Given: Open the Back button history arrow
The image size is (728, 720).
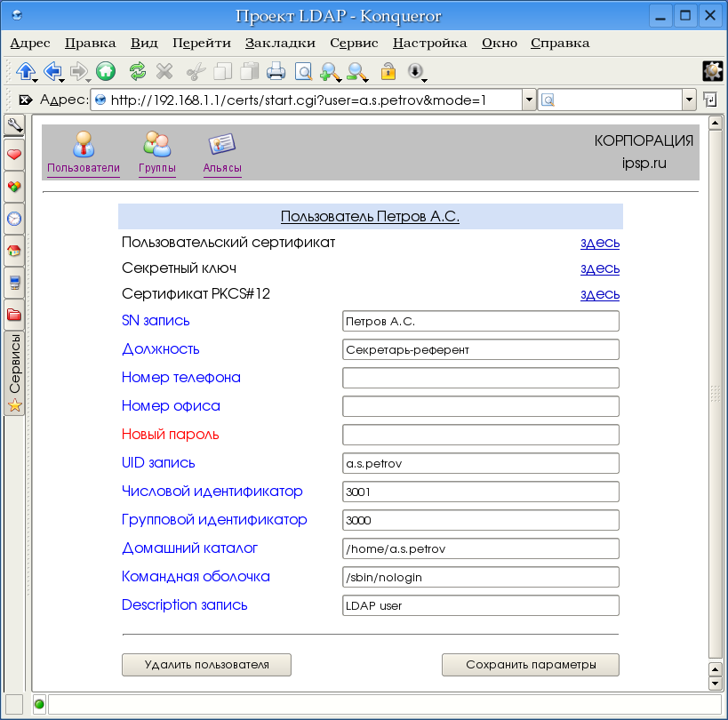Looking at the screenshot, I should coord(61,79).
